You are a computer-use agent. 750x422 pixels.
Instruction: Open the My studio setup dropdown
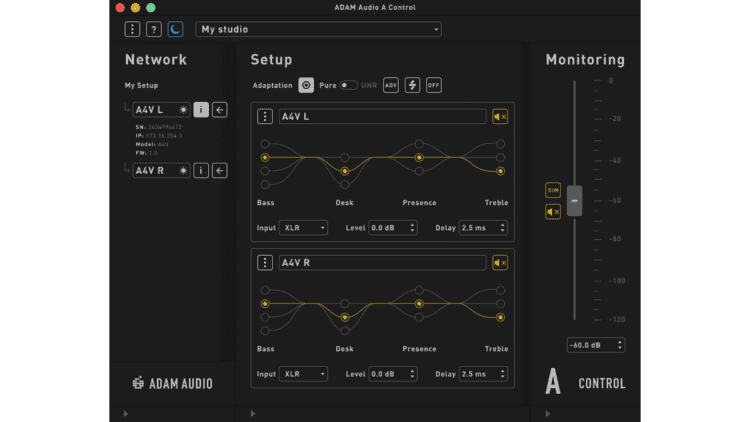pyautogui.click(x=318, y=29)
